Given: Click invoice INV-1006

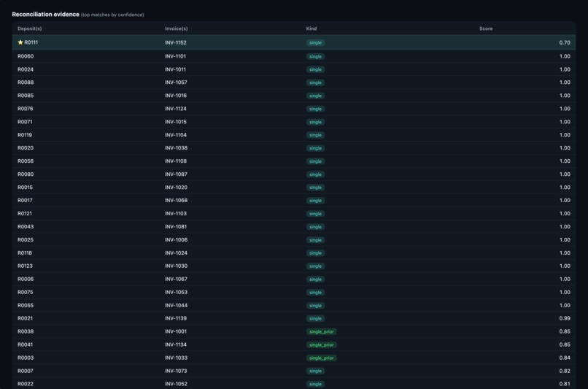Looking at the screenshot, I should coord(176,239).
